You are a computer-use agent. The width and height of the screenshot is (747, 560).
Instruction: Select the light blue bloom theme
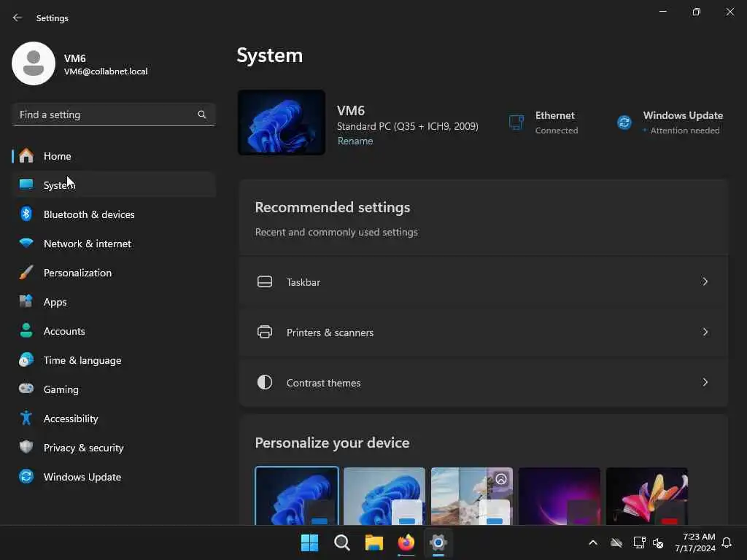[x=384, y=496]
